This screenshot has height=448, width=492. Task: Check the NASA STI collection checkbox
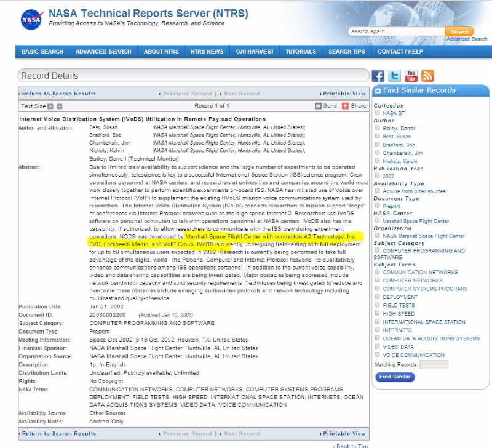tap(377, 113)
